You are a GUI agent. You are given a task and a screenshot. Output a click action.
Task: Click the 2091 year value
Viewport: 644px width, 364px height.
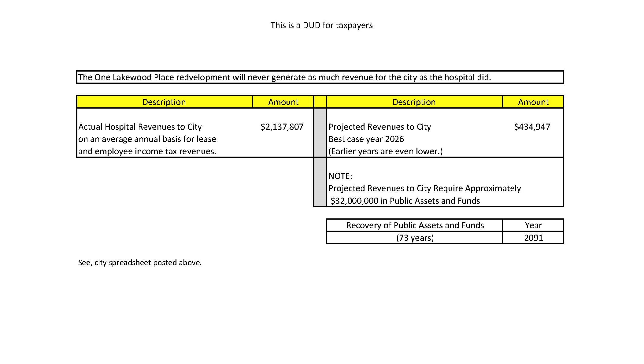533,238
